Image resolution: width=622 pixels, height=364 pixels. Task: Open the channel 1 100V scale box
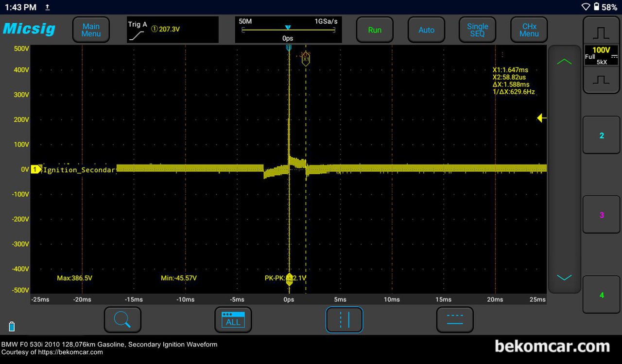(601, 56)
